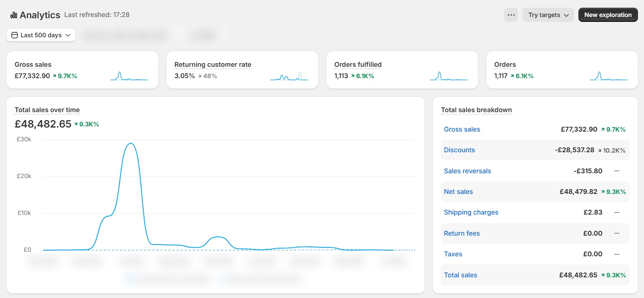The width and height of the screenshot is (644, 298).
Task: Open the Orders fulfilled card title
Action: [358, 64]
